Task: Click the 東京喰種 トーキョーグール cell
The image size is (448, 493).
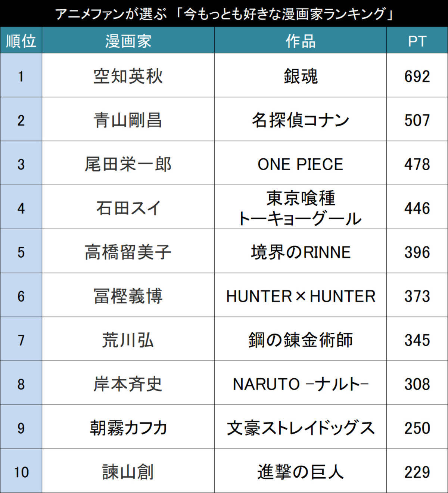Action: (x=301, y=208)
